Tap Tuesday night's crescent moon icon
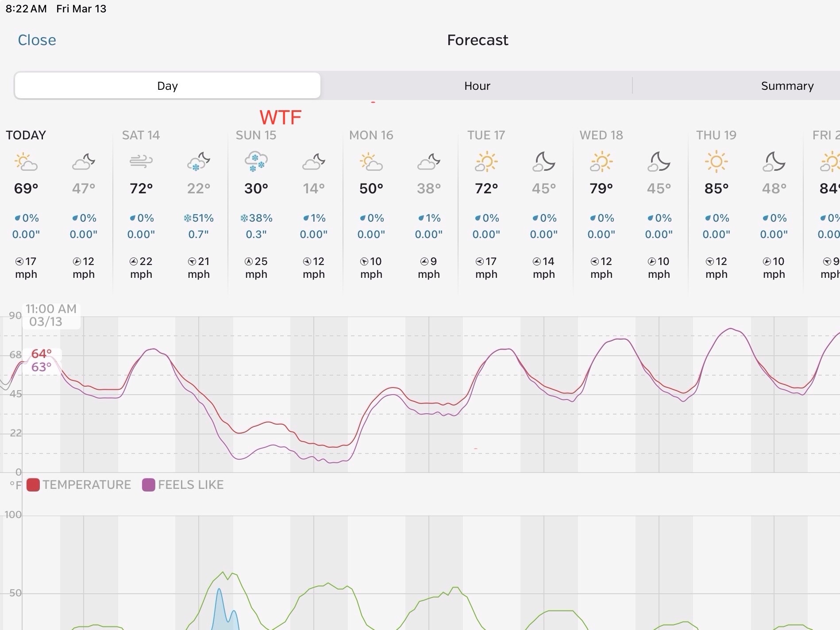The height and width of the screenshot is (630, 840). [543, 162]
